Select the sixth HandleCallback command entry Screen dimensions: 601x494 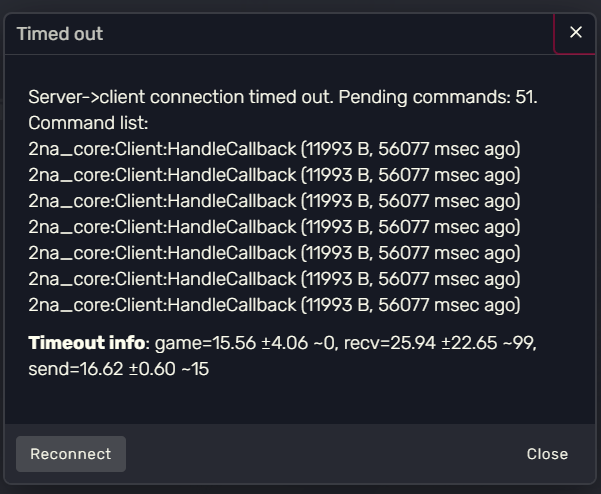(274, 279)
